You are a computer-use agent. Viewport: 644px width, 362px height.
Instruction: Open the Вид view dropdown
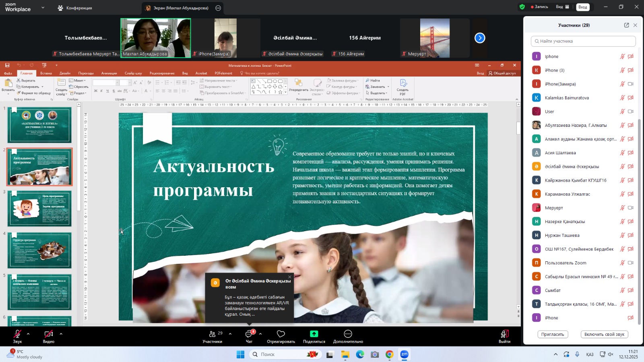tap(562, 7)
